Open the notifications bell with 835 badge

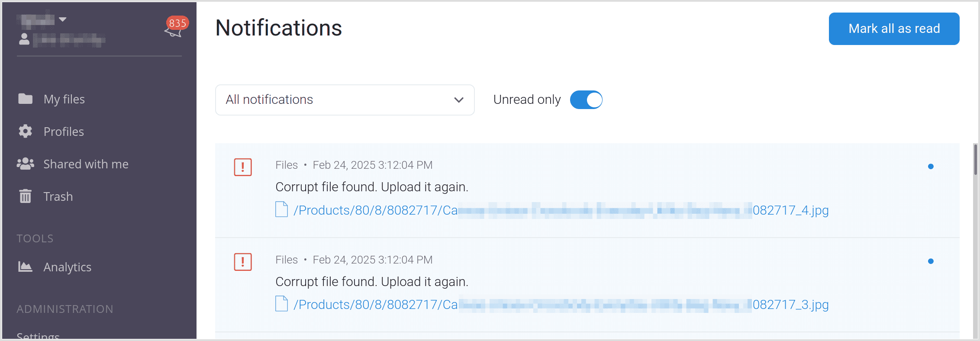(174, 29)
